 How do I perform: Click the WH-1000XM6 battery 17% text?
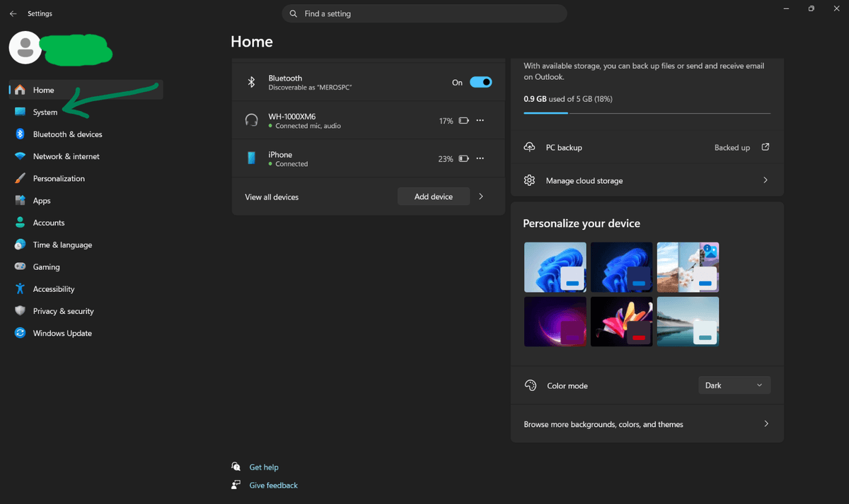[x=446, y=121]
